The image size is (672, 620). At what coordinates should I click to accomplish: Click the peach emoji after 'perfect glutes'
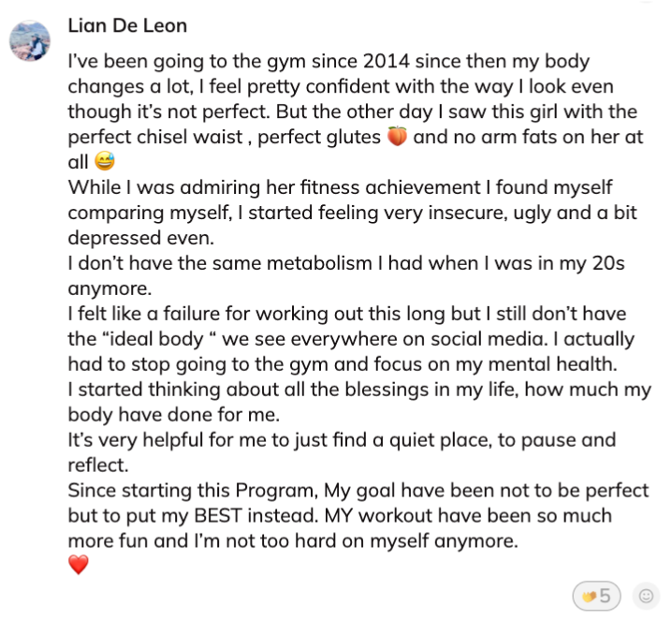[398, 137]
